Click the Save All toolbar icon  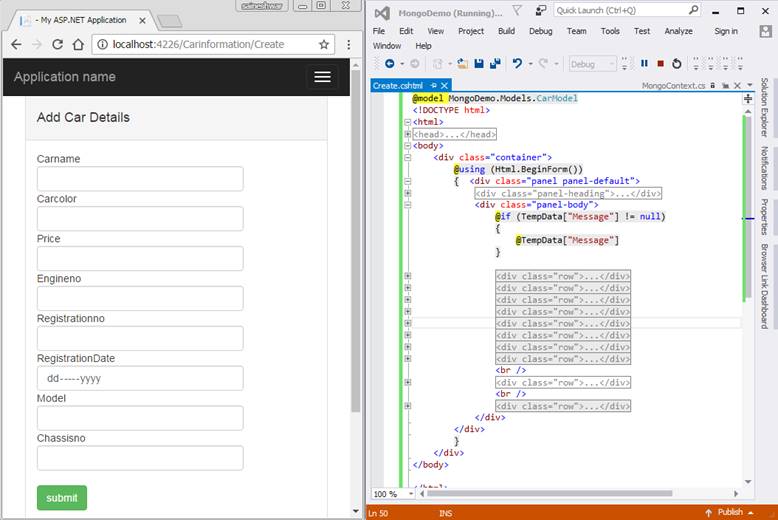[495, 64]
